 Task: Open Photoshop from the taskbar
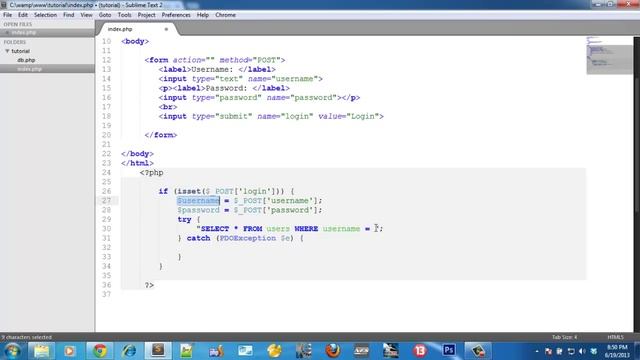[449, 351]
